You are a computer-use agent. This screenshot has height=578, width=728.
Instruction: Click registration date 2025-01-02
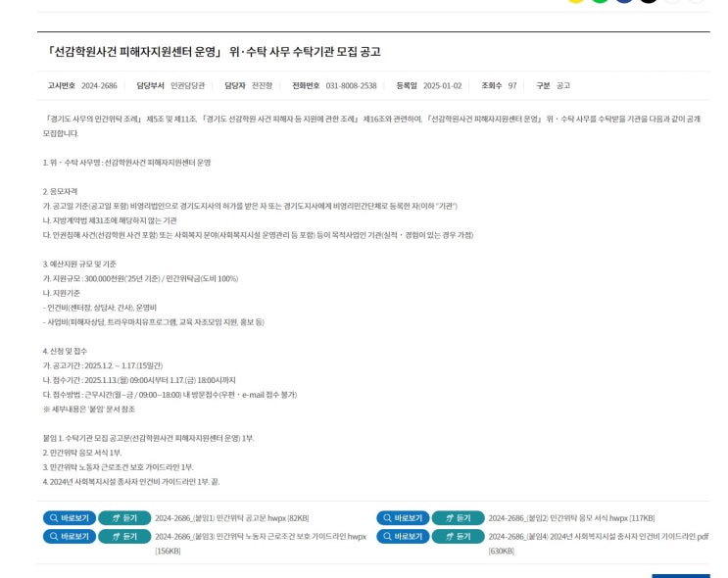[443, 85]
